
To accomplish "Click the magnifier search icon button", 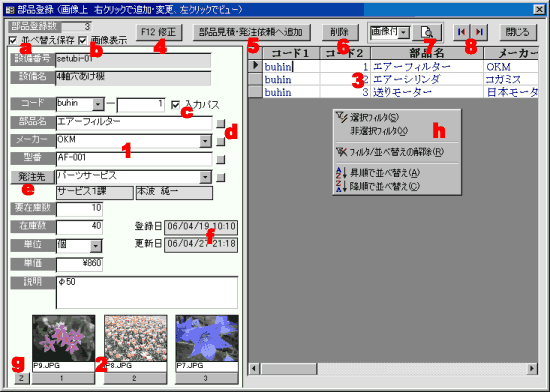I will tap(427, 32).
